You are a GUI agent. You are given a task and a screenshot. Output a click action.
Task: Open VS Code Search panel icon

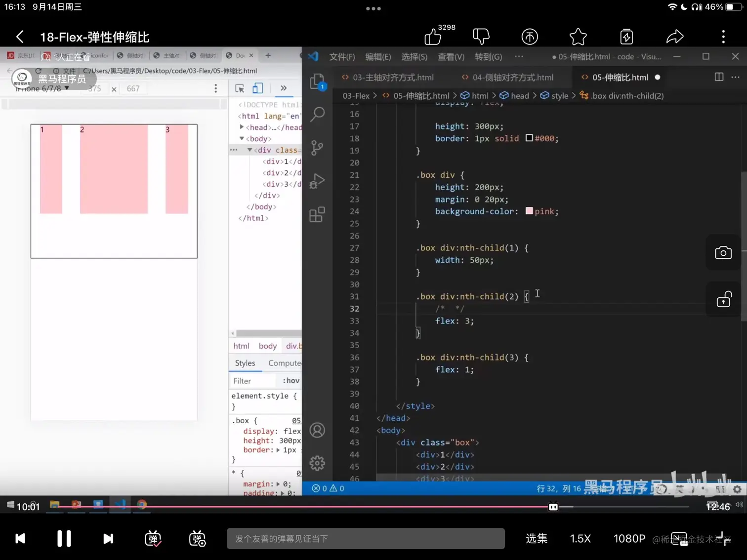[318, 115]
